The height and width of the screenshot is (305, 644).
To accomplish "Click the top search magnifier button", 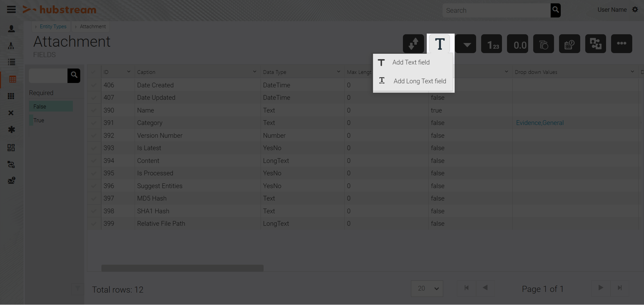I will pos(556,10).
